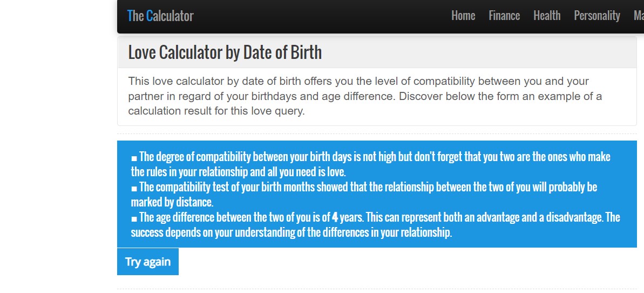Click the 'success depends on your understanding' line
Viewport: 644px width, 293px height.
click(291, 232)
